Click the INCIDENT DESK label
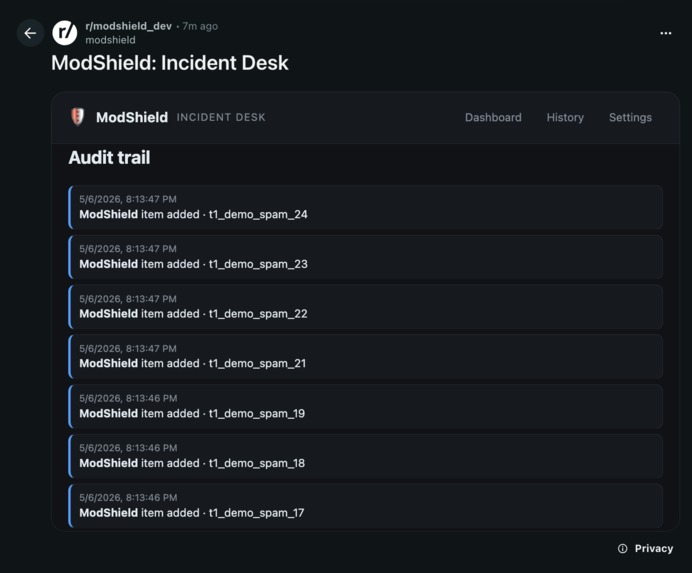The image size is (692, 573). pyautogui.click(x=221, y=117)
